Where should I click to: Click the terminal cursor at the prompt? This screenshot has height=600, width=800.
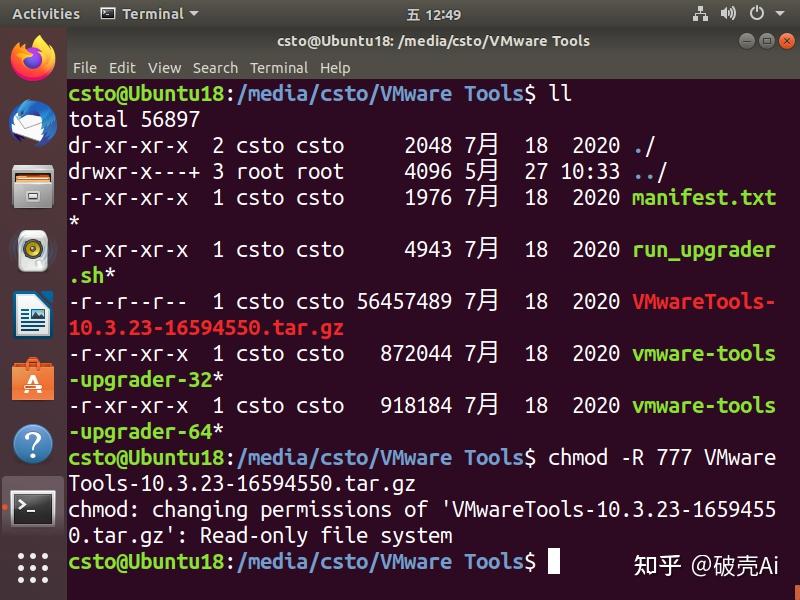click(555, 562)
